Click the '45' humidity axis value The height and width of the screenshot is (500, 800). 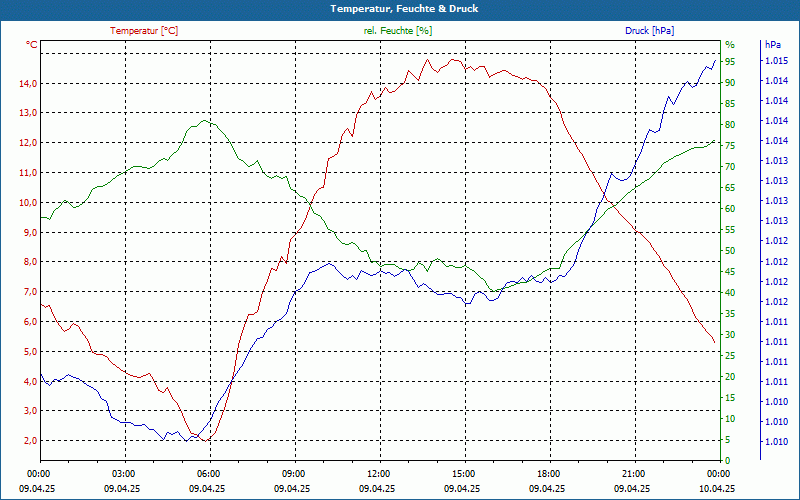(x=730, y=271)
